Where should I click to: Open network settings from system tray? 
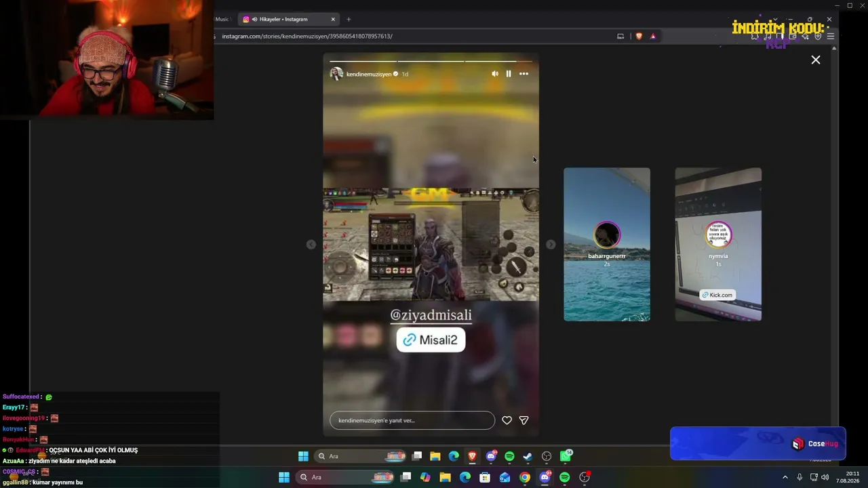814,477
